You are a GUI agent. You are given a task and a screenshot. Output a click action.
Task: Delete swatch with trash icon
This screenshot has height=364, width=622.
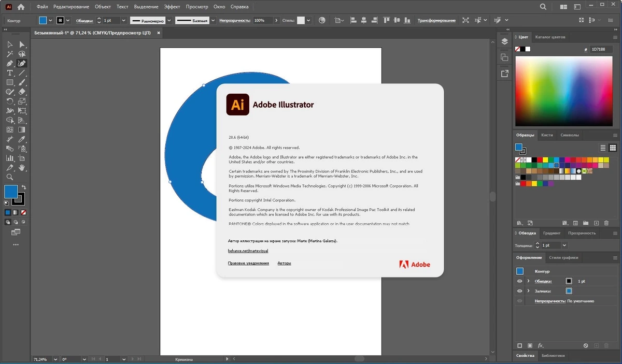pyautogui.click(x=605, y=223)
